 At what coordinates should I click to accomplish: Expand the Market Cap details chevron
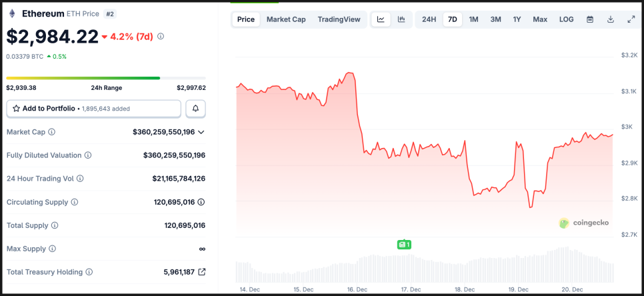(x=201, y=132)
